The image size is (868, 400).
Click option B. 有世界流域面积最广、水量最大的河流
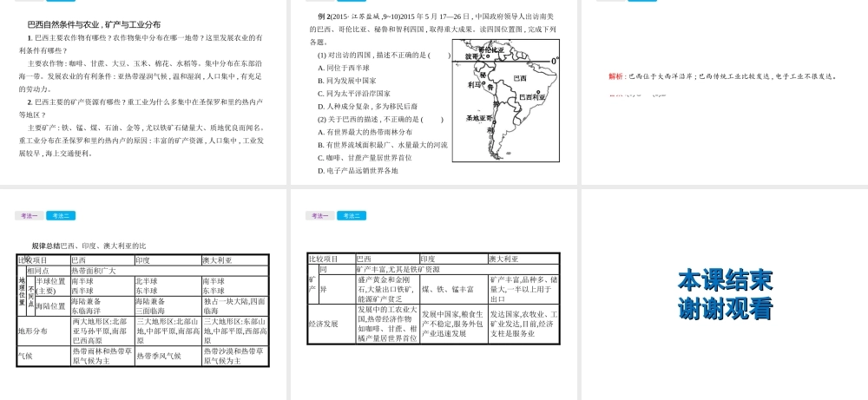[383, 145]
